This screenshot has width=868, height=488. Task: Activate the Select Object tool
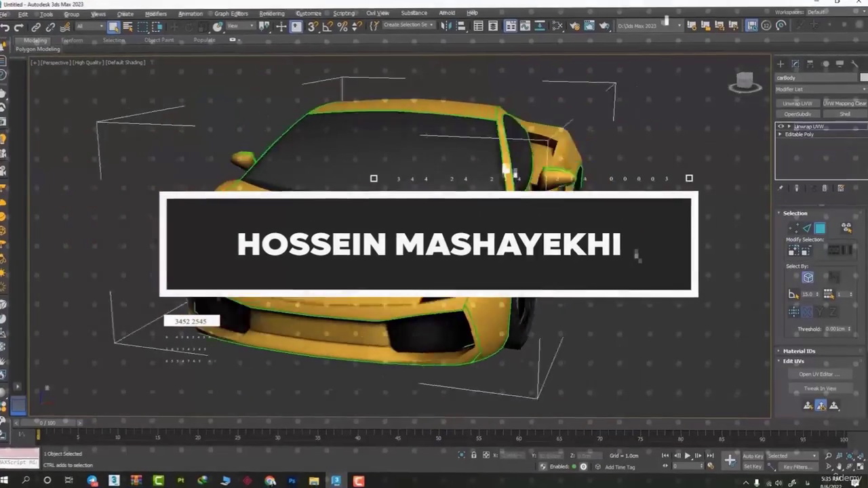(113, 26)
